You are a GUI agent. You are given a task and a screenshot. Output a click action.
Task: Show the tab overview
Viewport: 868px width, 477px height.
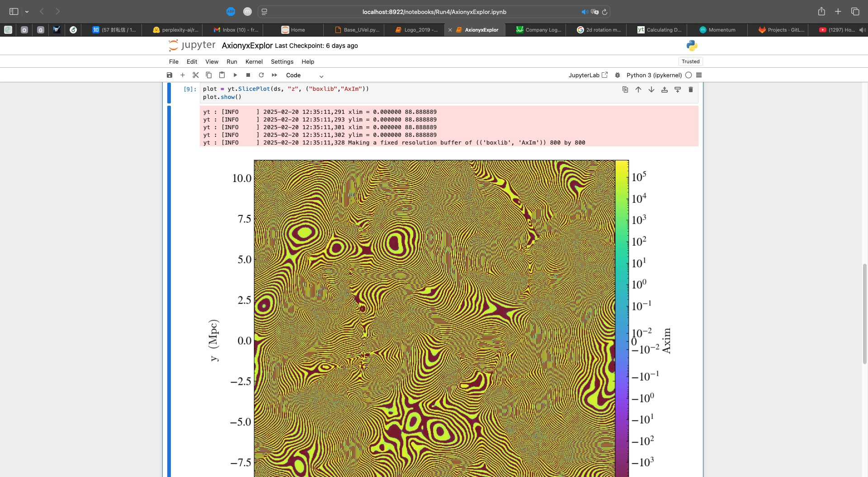tap(855, 12)
